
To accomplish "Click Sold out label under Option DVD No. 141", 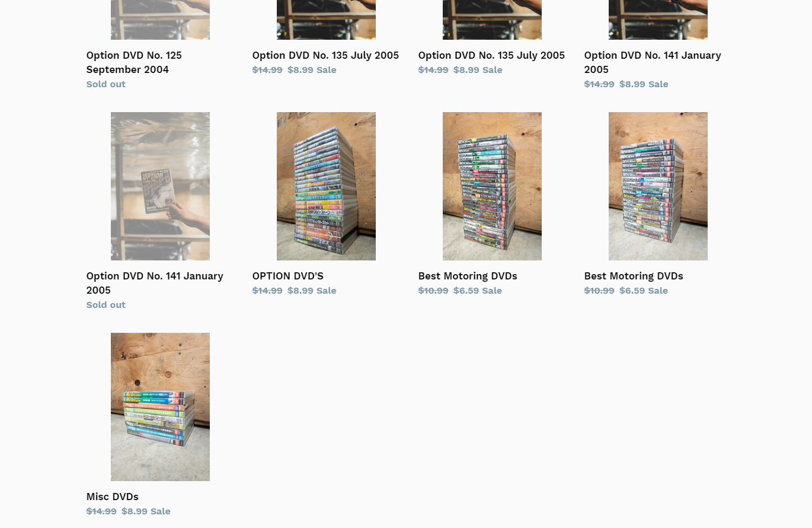I will [x=106, y=305].
